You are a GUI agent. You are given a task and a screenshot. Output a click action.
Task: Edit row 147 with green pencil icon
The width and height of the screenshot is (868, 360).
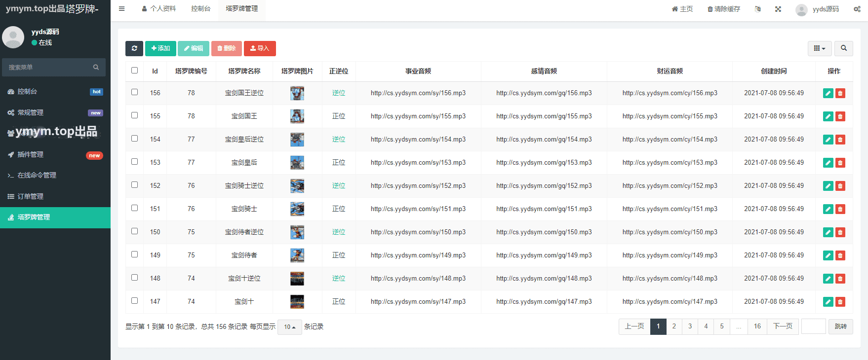coord(828,302)
